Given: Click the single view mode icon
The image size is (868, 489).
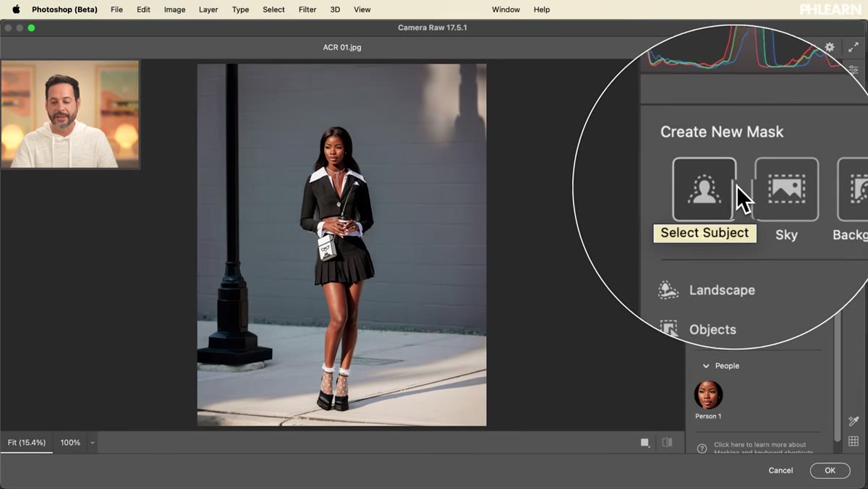Looking at the screenshot, I should coord(645,443).
